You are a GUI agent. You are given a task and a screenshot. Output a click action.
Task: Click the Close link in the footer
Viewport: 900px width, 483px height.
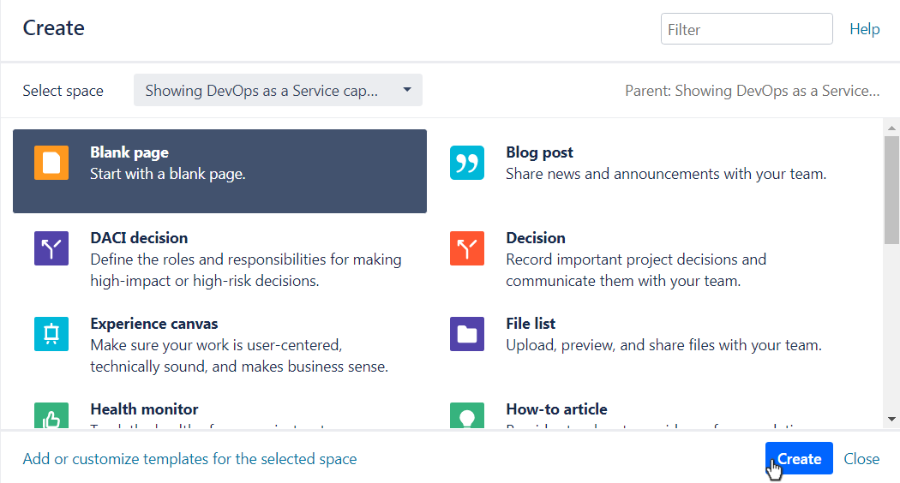coord(861,459)
